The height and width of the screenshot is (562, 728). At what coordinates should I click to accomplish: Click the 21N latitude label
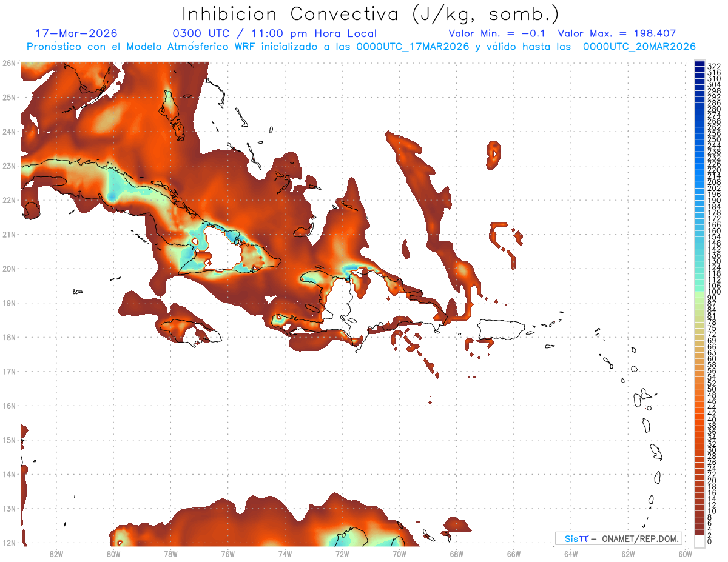pos(8,234)
